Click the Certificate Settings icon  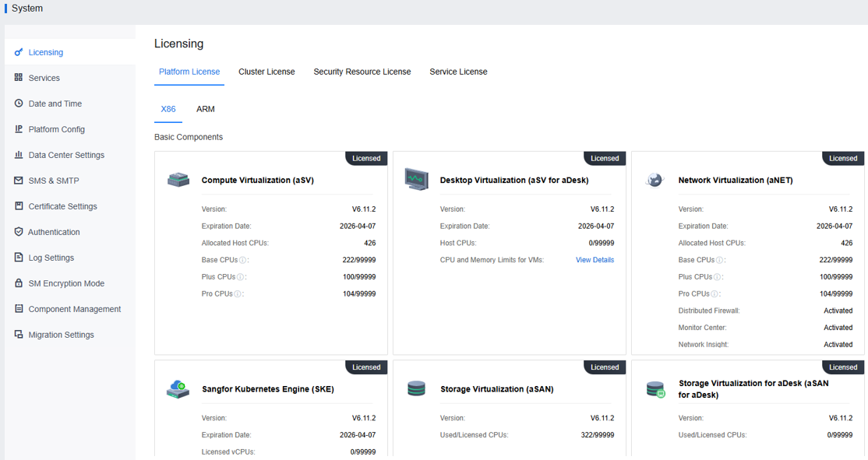point(19,206)
